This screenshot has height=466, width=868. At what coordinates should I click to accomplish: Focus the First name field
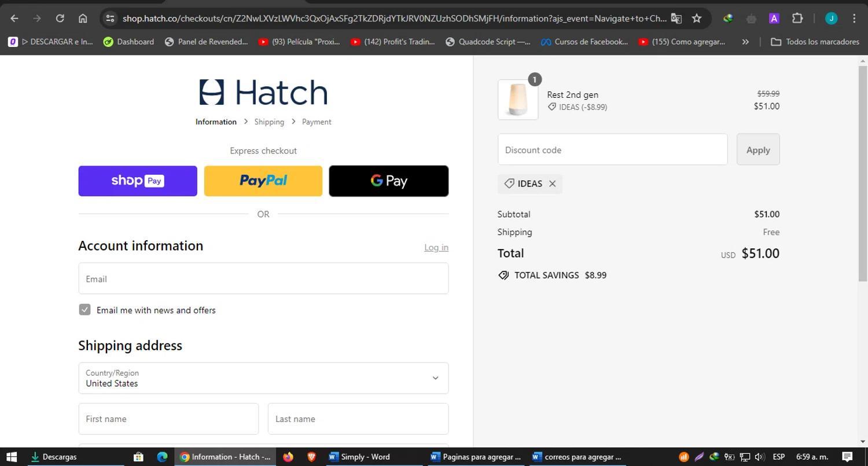click(x=168, y=419)
